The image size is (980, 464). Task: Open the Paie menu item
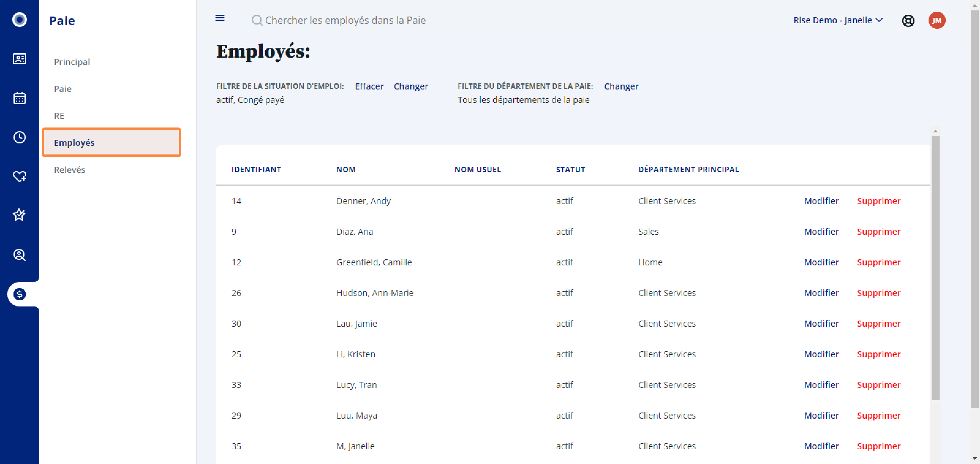click(x=63, y=89)
